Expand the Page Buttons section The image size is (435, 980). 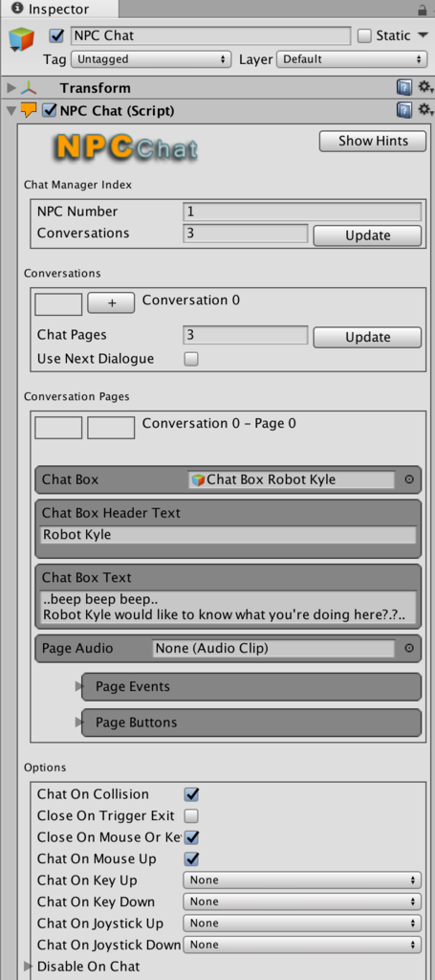point(78,722)
